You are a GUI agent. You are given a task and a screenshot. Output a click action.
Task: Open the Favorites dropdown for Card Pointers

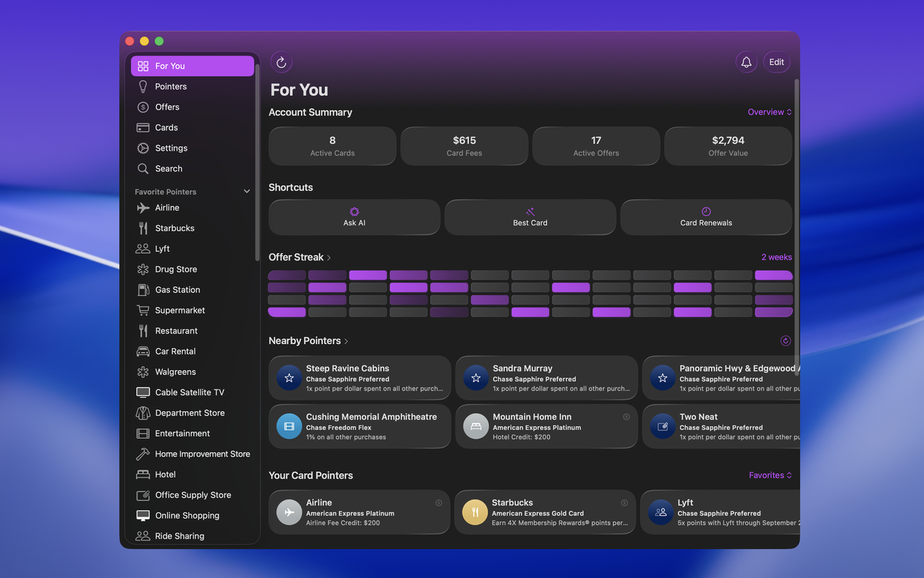770,476
